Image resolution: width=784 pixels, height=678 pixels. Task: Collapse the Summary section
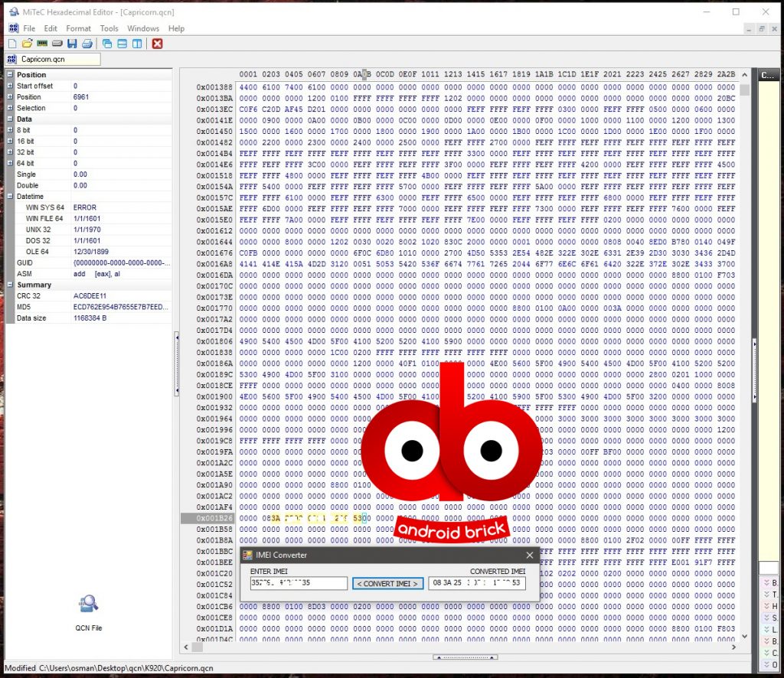click(10, 285)
